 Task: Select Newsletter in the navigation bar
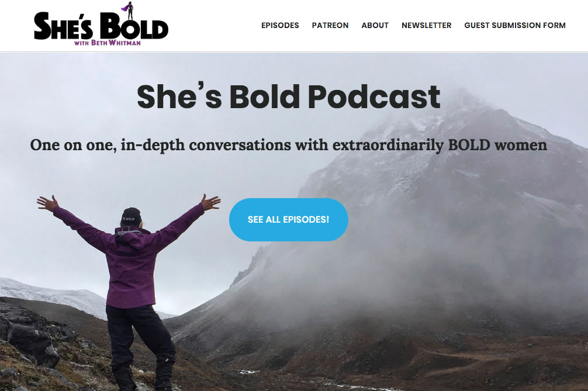tap(426, 26)
